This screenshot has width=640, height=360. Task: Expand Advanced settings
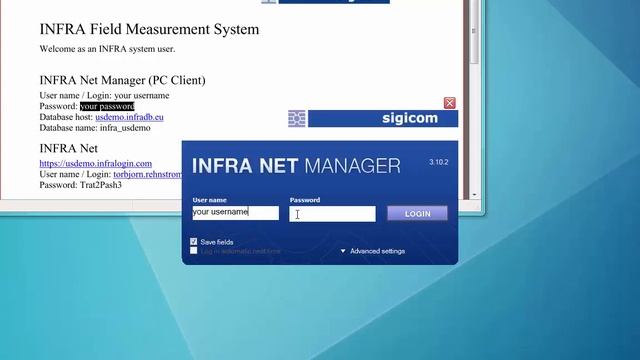[x=373, y=251]
